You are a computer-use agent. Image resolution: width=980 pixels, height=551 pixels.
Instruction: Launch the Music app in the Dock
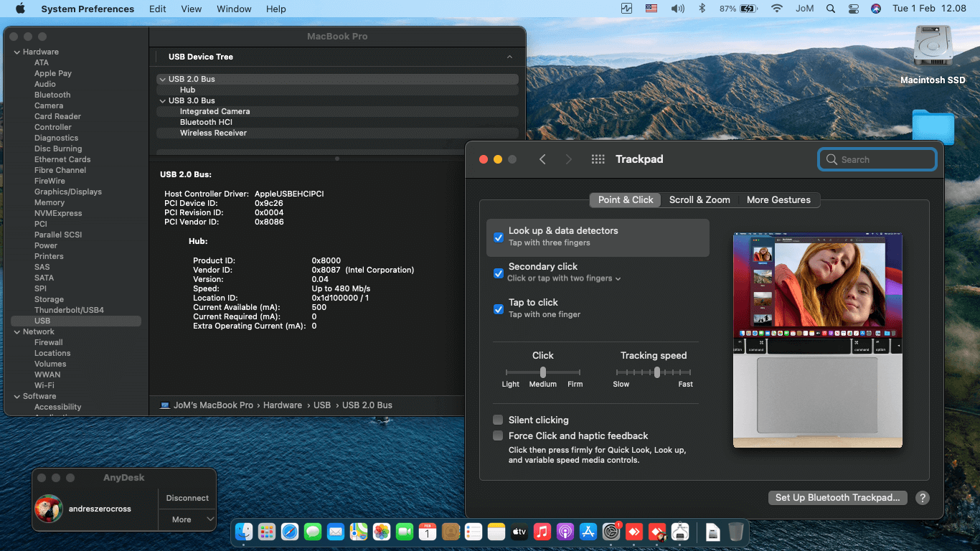pyautogui.click(x=542, y=532)
